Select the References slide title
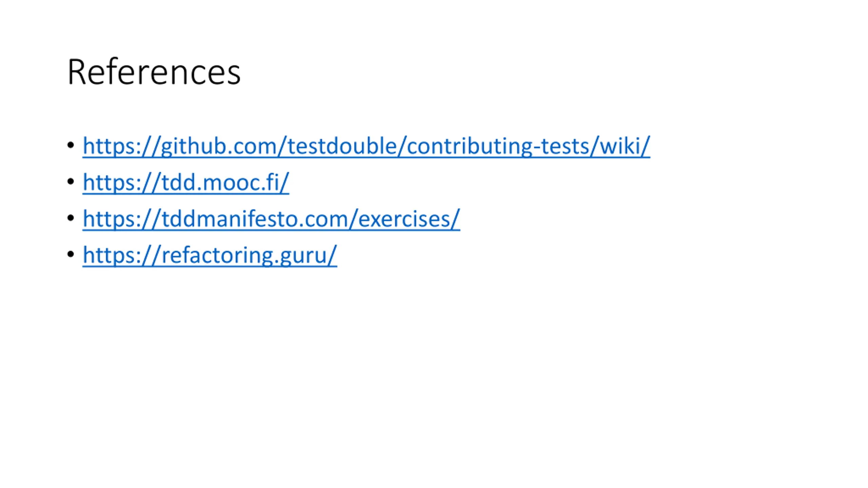 click(154, 72)
